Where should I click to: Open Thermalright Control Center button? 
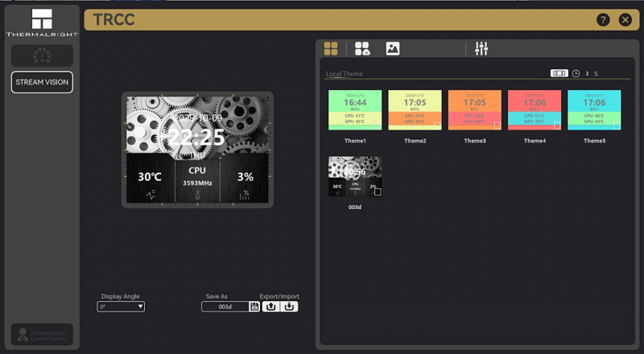point(41,335)
